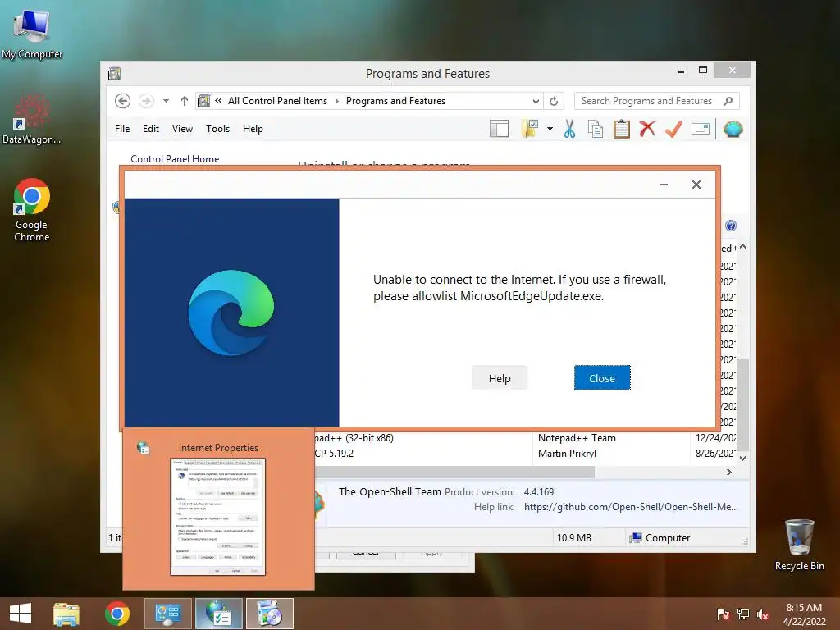Click the Internet Properties thumbnail preview
840x630 pixels.
[217, 517]
